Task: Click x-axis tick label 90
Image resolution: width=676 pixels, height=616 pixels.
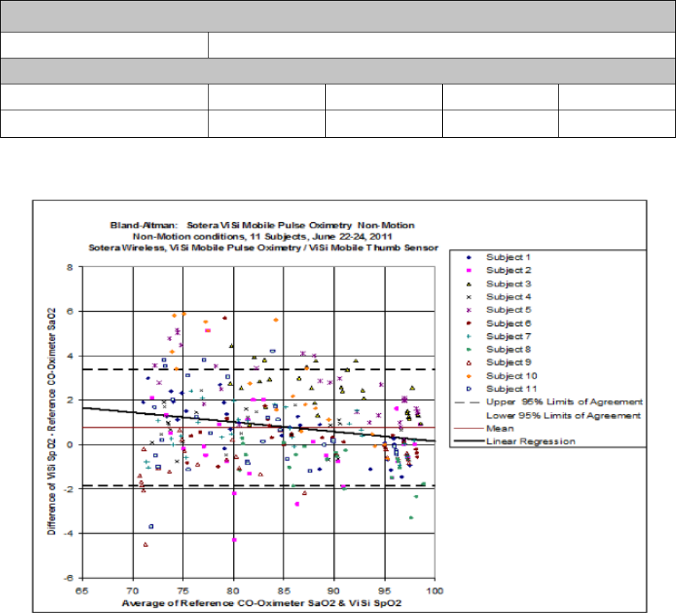Action: click(334, 591)
